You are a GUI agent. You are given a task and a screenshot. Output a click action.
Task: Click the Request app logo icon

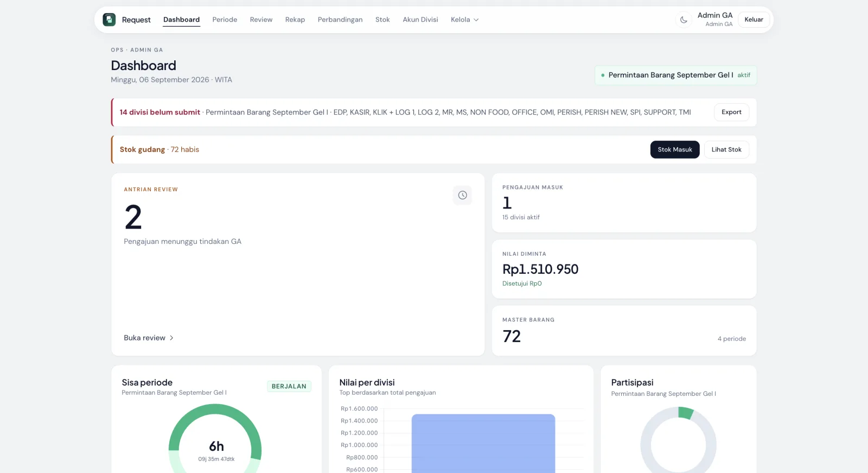[x=109, y=20]
